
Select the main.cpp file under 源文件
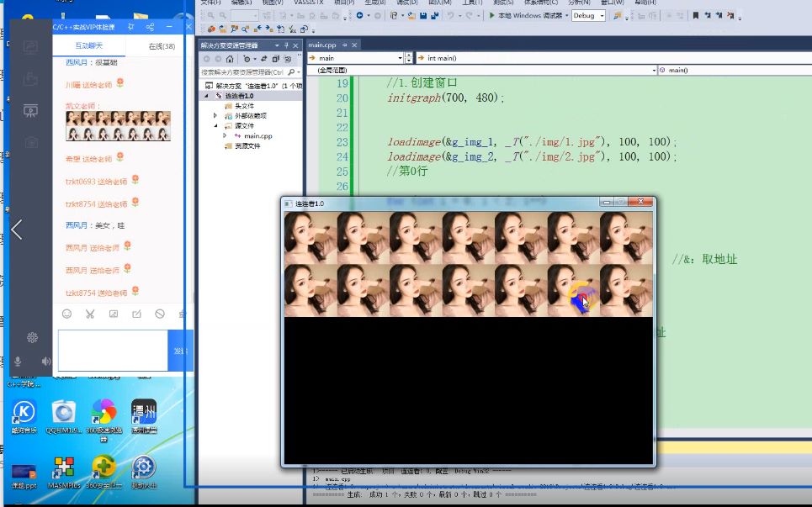point(257,137)
